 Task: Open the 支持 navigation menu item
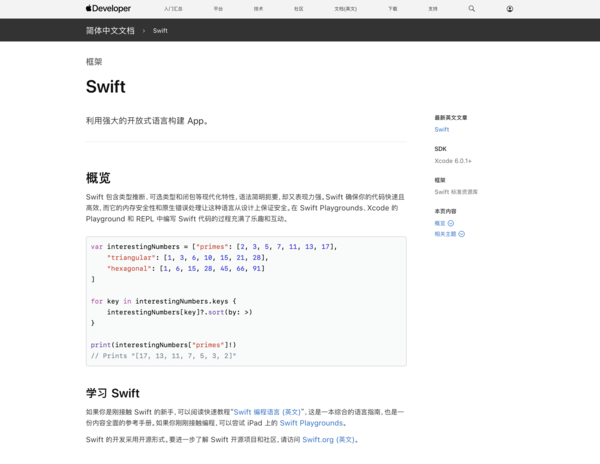point(433,8)
